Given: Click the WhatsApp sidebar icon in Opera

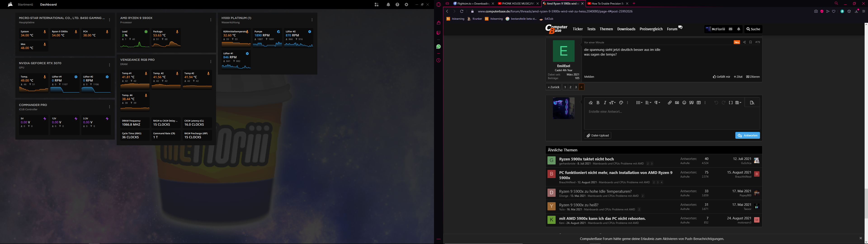Looking at the screenshot, I should [x=438, y=47].
